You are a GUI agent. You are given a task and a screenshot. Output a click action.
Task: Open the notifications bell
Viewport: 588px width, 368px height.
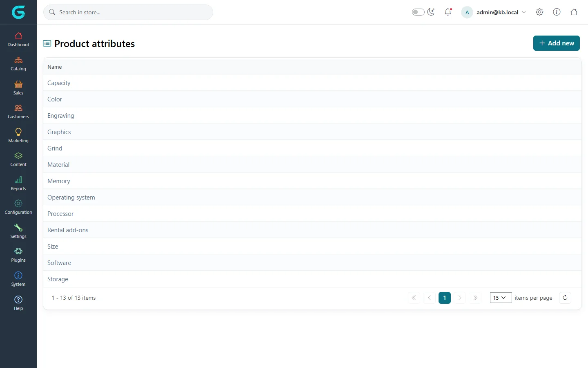point(448,12)
